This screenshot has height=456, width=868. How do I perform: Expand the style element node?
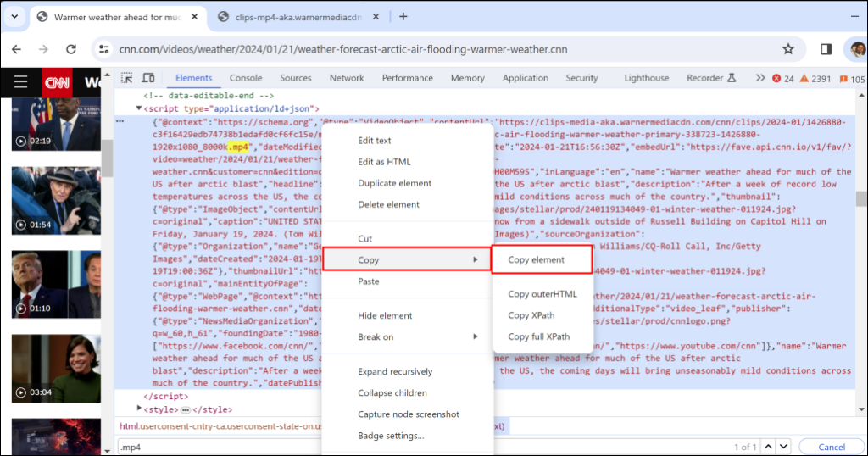[139, 410]
